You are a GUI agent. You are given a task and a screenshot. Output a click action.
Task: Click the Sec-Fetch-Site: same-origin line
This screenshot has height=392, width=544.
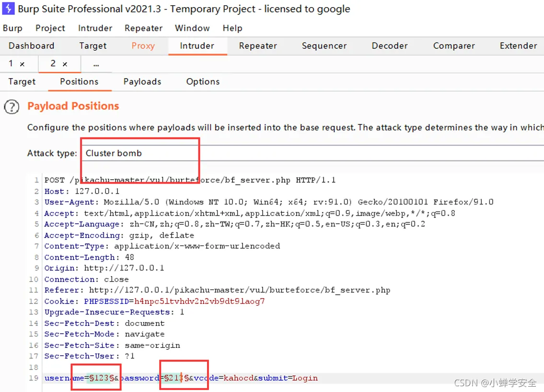click(x=112, y=345)
